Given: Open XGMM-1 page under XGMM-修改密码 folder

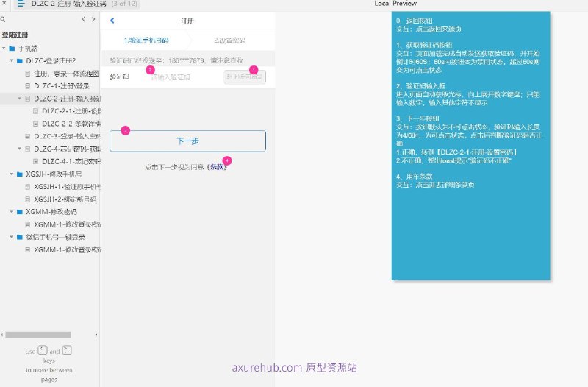Looking at the screenshot, I should pos(68,224).
